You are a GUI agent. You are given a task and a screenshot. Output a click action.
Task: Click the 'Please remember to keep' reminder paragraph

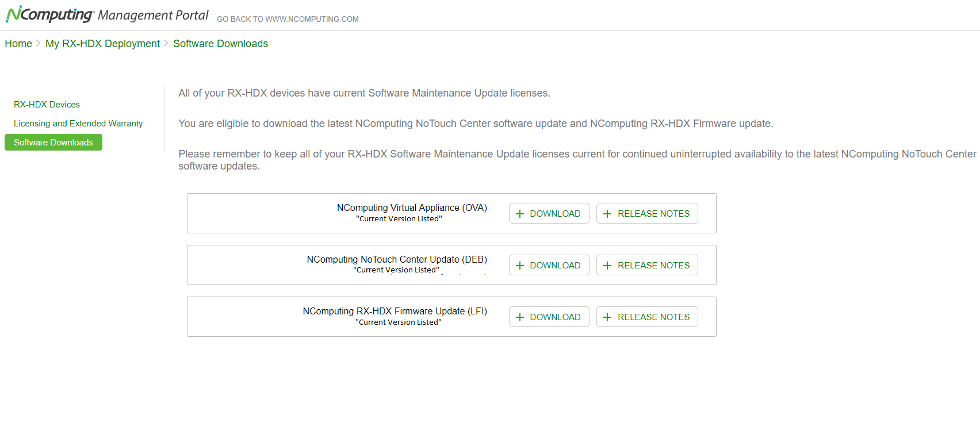pos(577,160)
